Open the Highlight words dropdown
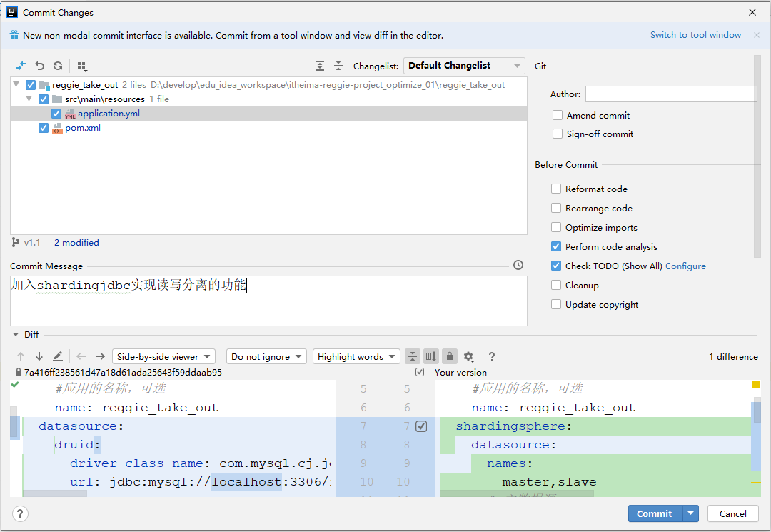Viewport: 771px width, 532px height. pos(356,356)
